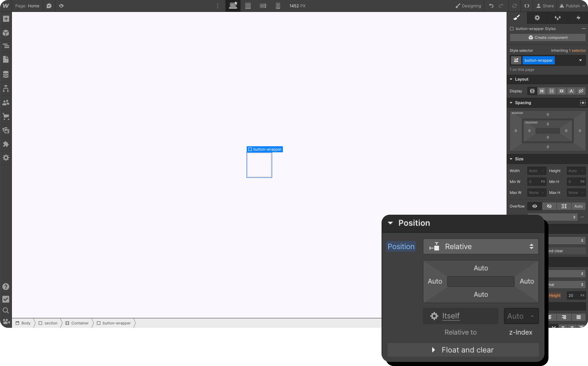The height and width of the screenshot is (366, 588).
Task: Toggle preview mode with the eye icon
Action: click(x=61, y=6)
